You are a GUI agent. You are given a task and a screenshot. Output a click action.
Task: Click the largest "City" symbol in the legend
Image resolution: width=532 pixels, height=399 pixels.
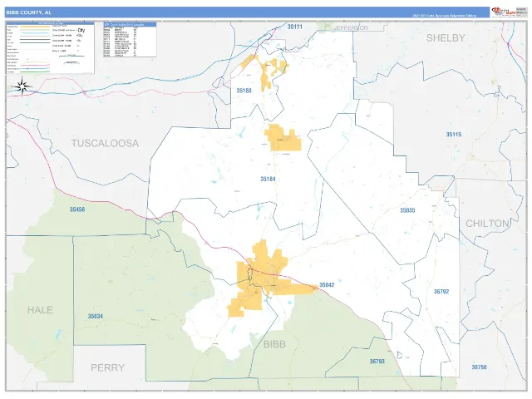(x=81, y=30)
